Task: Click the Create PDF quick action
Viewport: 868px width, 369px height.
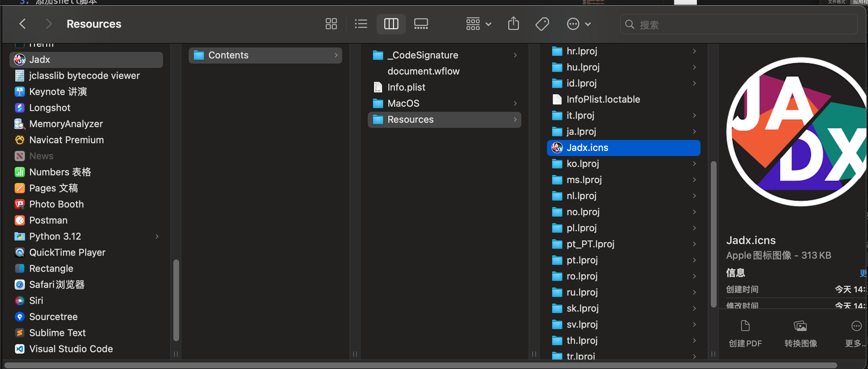Action: (x=745, y=333)
